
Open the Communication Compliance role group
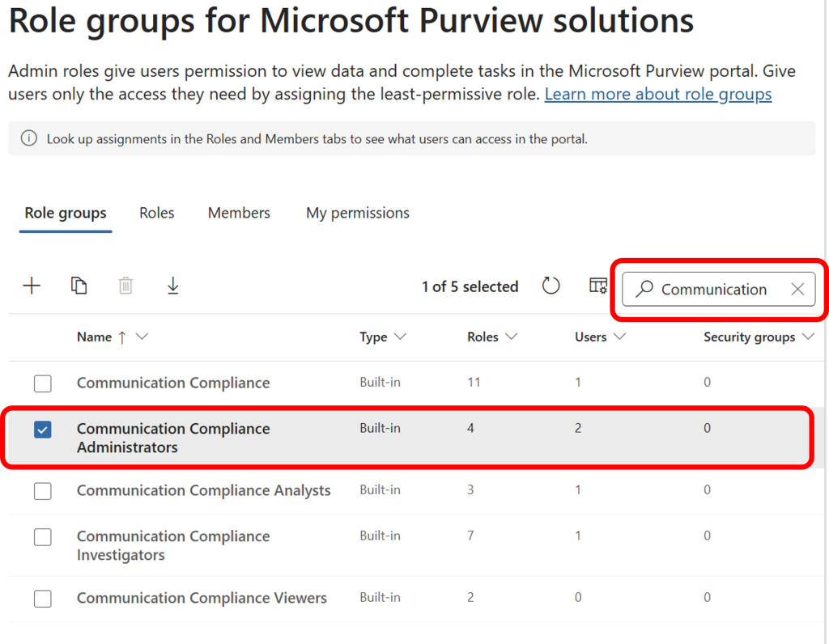pos(173,383)
